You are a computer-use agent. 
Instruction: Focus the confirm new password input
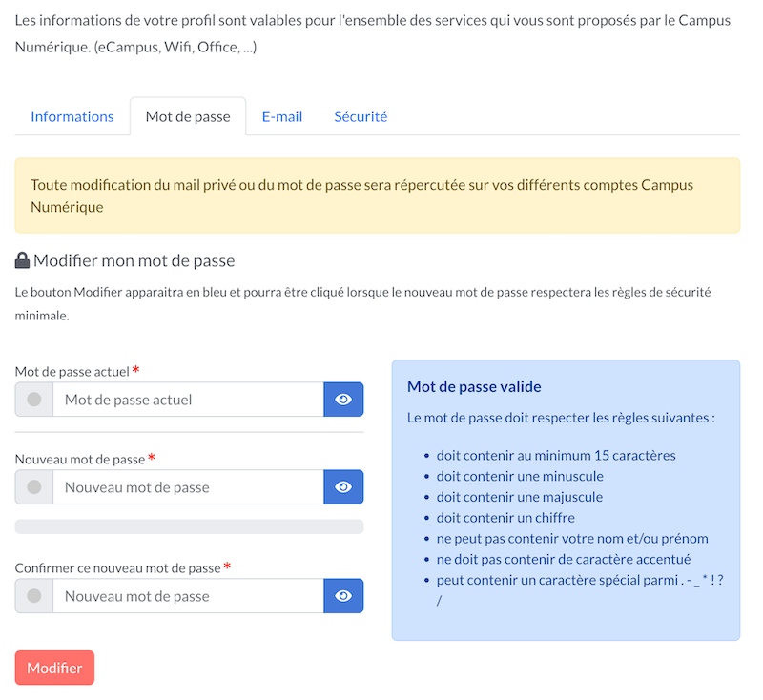[188, 596]
